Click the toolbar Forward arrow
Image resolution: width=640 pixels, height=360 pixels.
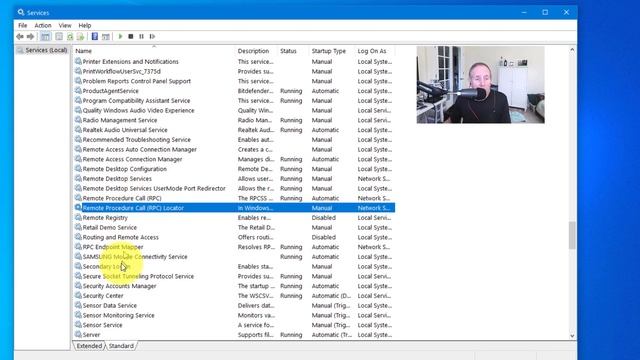[x=30, y=37]
